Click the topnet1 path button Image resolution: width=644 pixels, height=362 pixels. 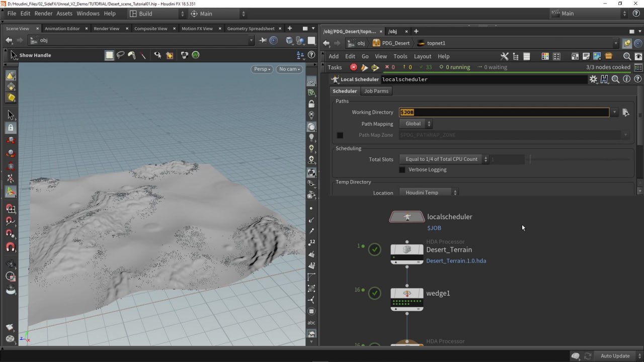(431, 43)
